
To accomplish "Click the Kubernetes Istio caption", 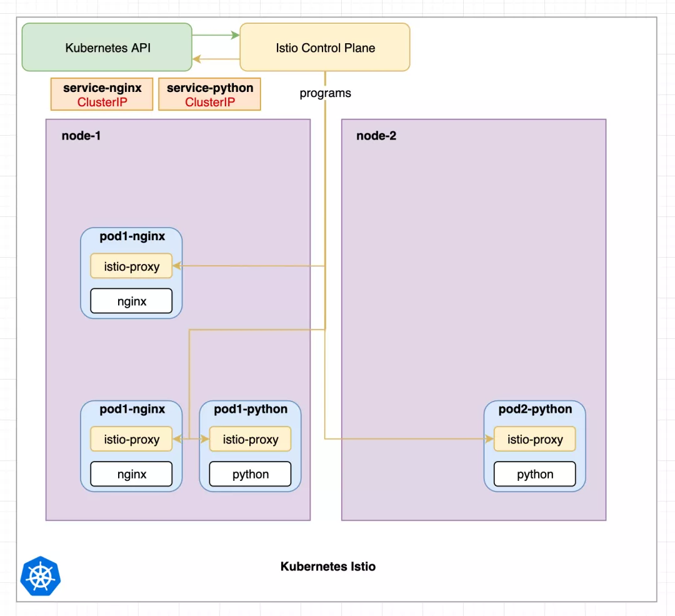I will tap(328, 567).
